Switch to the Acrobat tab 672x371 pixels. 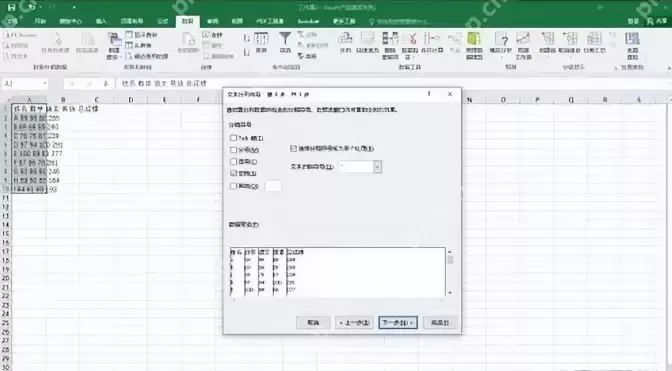click(x=308, y=21)
